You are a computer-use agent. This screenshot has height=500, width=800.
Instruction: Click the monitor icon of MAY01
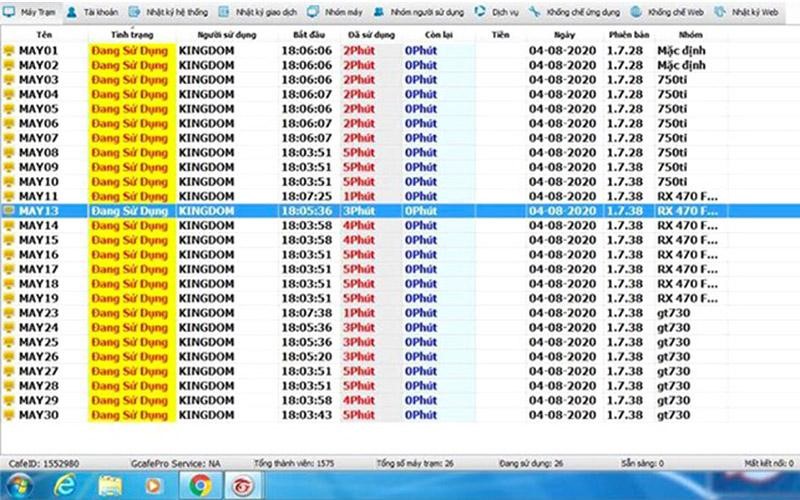pyautogui.click(x=9, y=51)
